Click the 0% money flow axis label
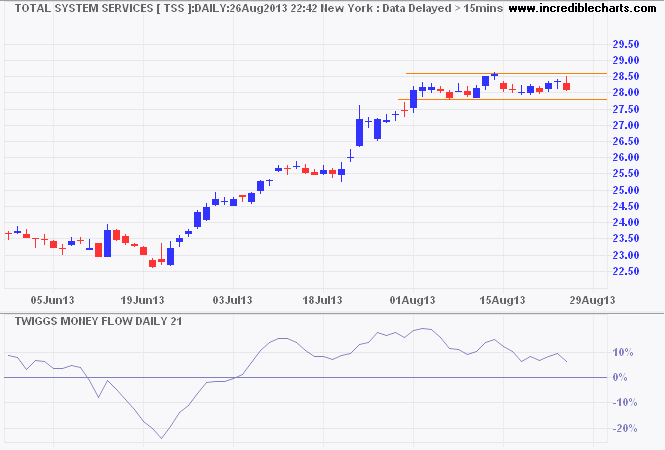This screenshot has width=665, height=450. 620,377
